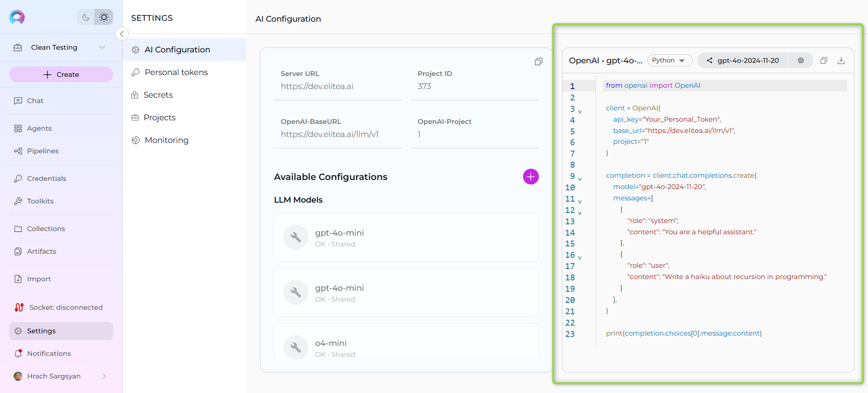Switch to dark mode moon icon
This screenshot has height=393, width=868.
click(x=86, y=17)
